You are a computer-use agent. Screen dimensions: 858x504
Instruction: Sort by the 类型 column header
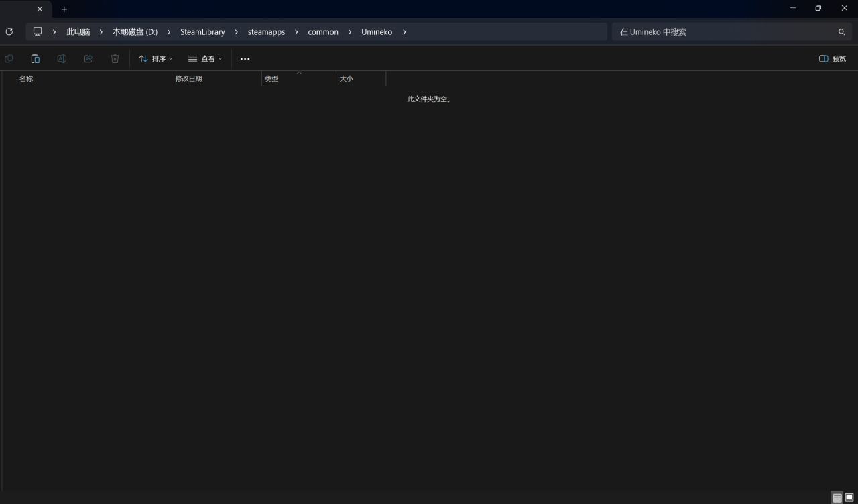coord(298,78)
